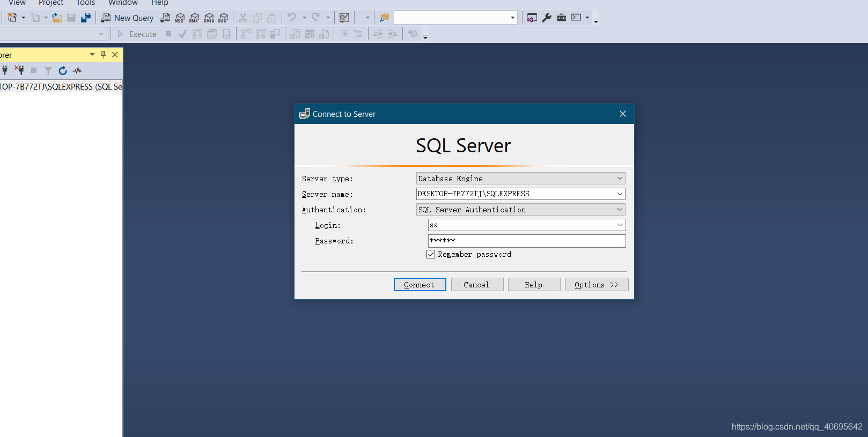
Task: Expand the Redo history dropdown arrow
Action: (x=328, y=18)
